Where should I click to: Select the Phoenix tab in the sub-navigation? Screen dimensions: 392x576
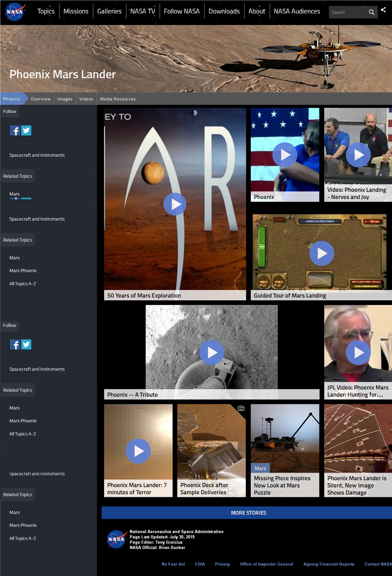[x=12, y=99]
